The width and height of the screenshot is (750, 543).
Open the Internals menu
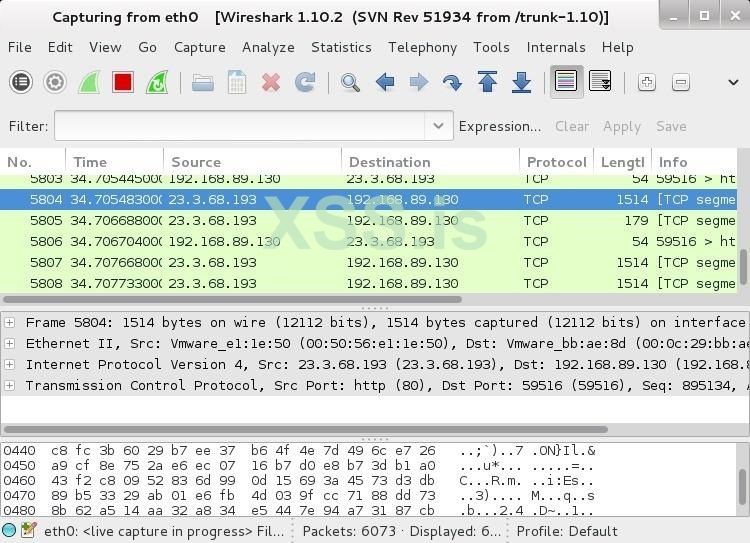point(556,47)
